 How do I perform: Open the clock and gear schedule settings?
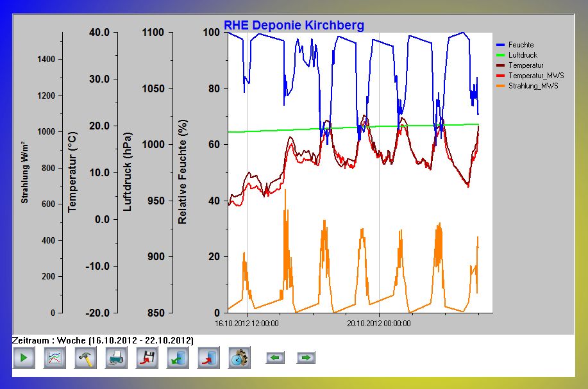[x=239, y=358]
